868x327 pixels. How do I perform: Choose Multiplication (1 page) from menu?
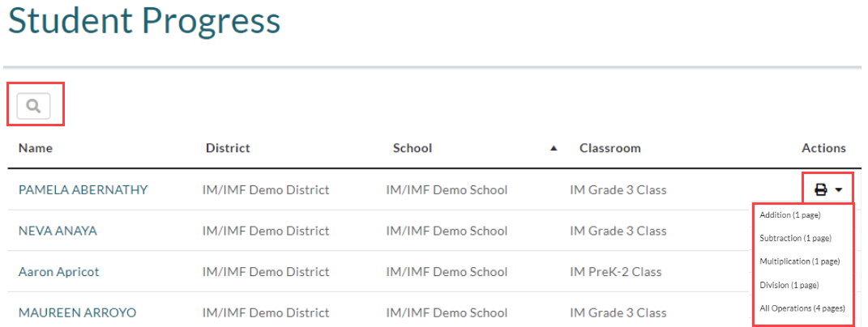point(800,261)
